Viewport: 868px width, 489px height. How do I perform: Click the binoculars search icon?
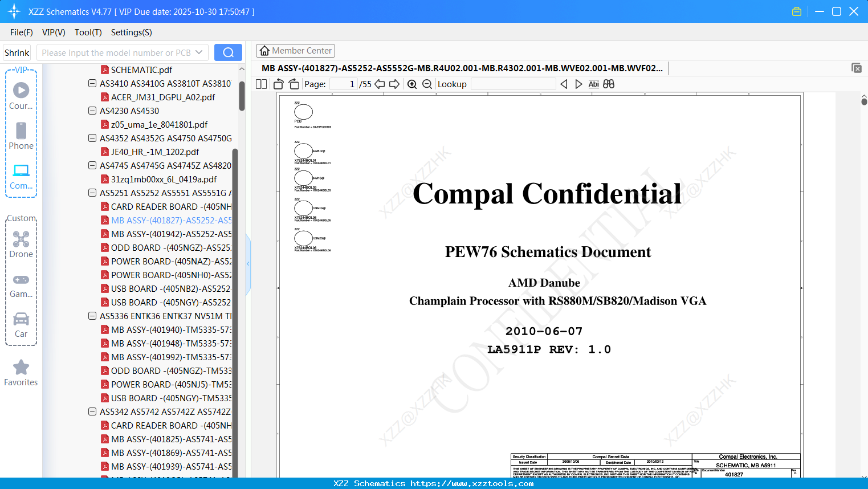pos(609,84)
